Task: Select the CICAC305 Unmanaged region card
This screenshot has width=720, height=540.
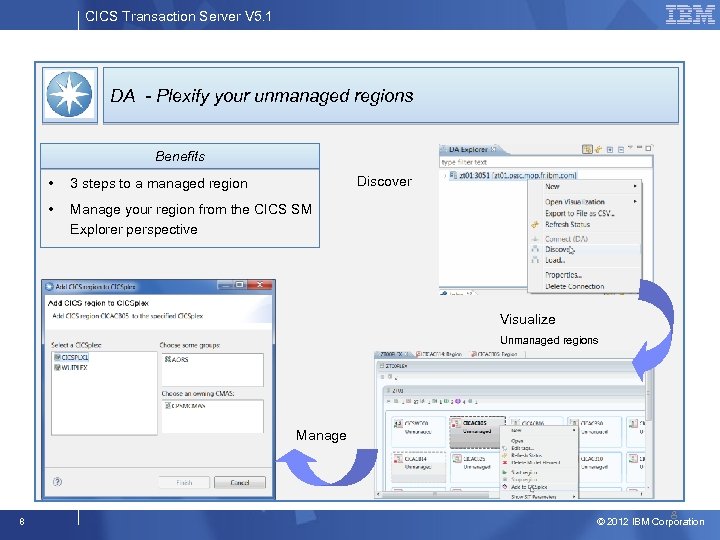Action: click(x=478, y=432)
